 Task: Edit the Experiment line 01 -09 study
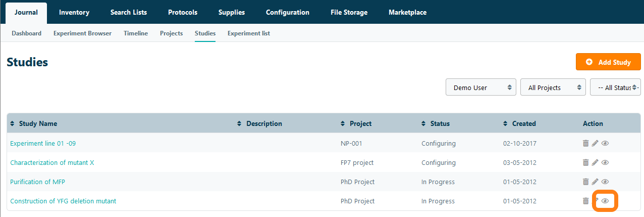(595, 144)
